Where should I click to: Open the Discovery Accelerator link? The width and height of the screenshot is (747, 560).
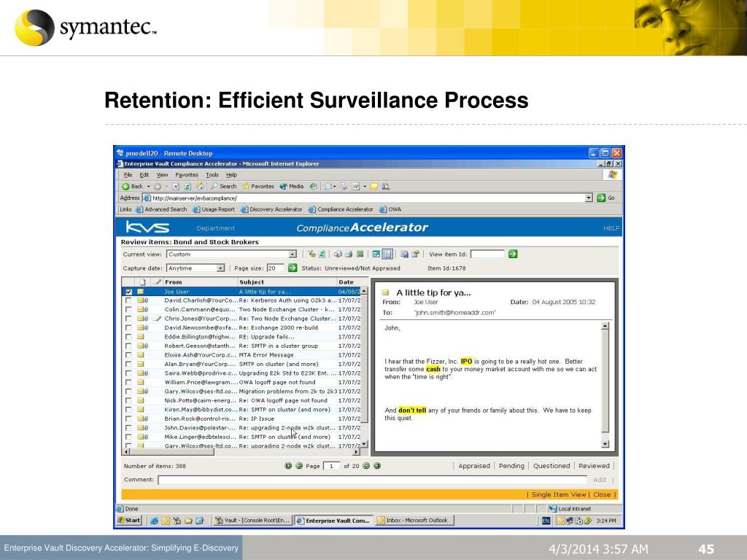(x=271, y=209)
